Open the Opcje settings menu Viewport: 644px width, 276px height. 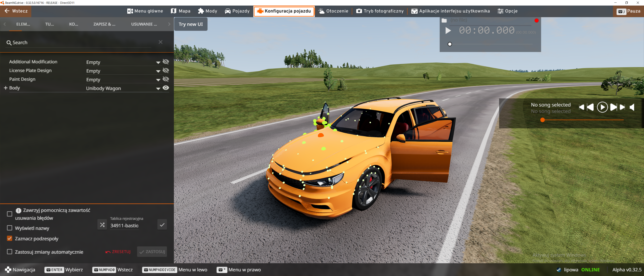click(507, 11)
